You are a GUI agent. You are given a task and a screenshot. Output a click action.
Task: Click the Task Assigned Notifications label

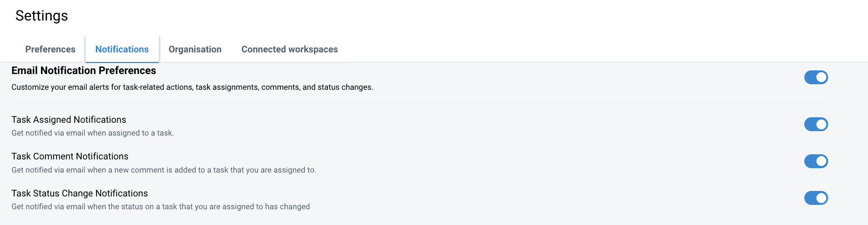pyautogui.click(x=69, y=120)
